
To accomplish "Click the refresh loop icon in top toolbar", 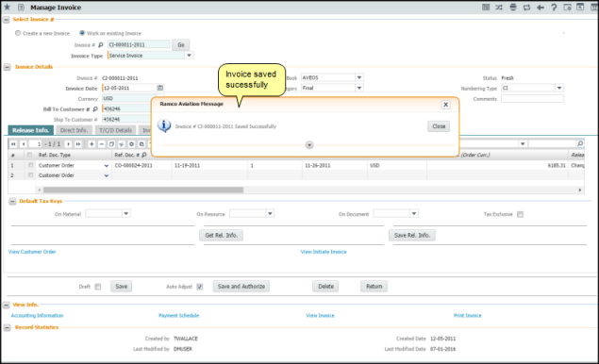I will click(526, 7).
